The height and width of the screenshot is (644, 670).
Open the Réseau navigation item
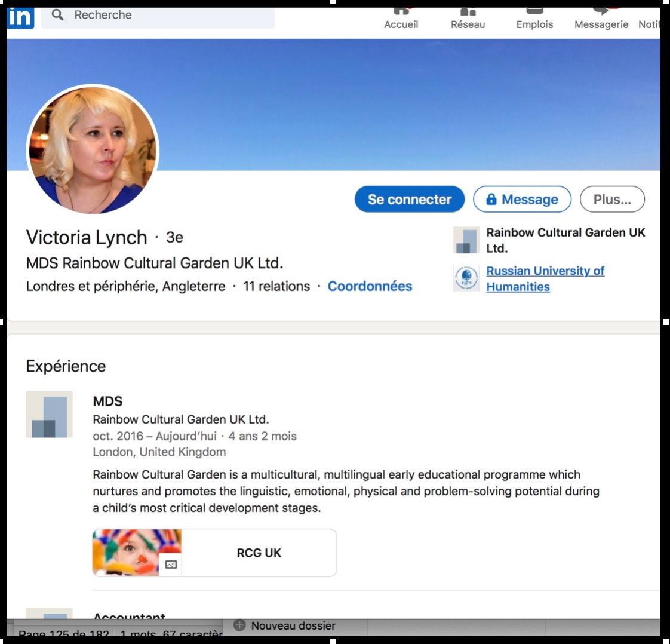coord(468,19)
